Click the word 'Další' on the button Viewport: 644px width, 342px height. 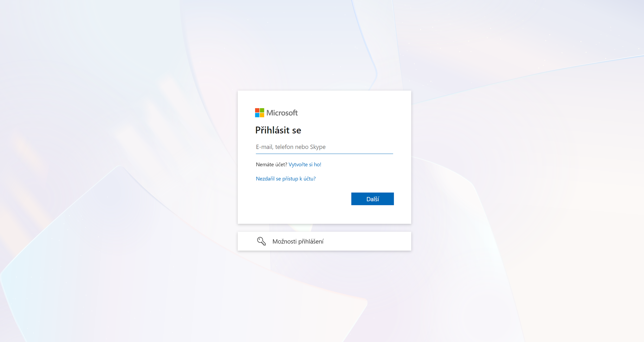[x=373, y=199]
